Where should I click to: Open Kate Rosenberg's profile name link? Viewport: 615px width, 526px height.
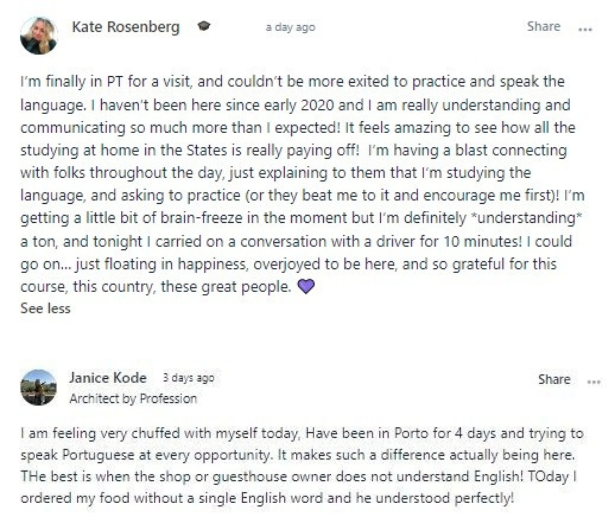[x=125, y=27]
